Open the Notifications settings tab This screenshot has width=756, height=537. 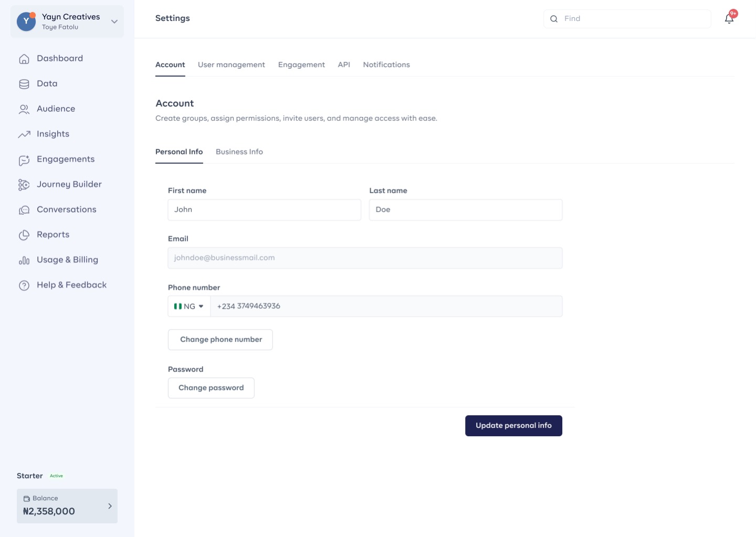tap(386, 65)
